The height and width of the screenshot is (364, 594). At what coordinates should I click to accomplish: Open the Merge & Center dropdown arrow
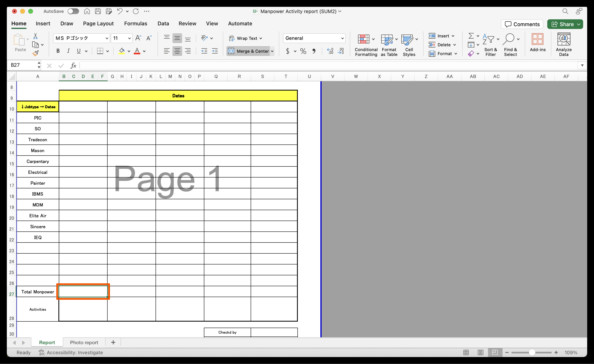pos(272,51)
